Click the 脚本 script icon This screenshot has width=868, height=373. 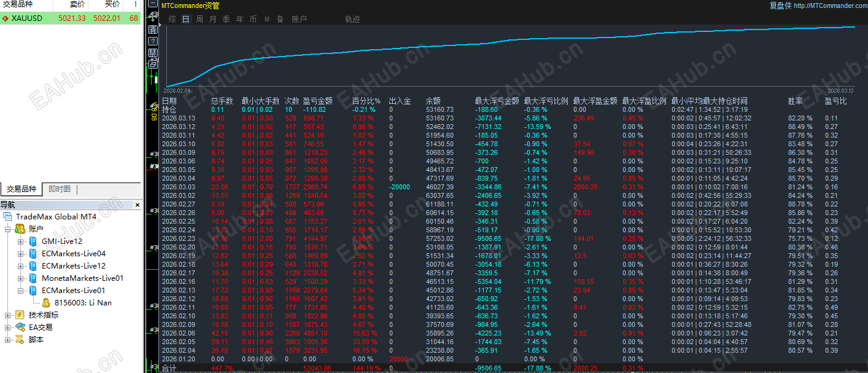(x=20, y=339)
